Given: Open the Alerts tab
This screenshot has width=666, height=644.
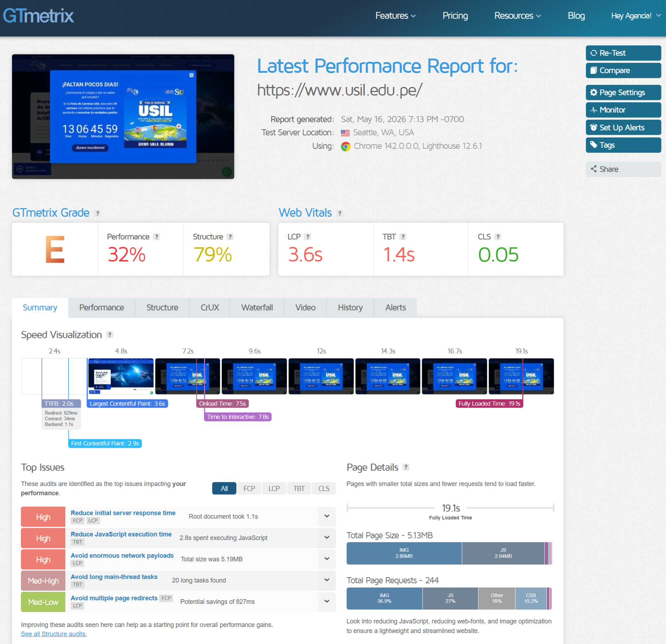Looking at the screenshot, I should (395, 308).
